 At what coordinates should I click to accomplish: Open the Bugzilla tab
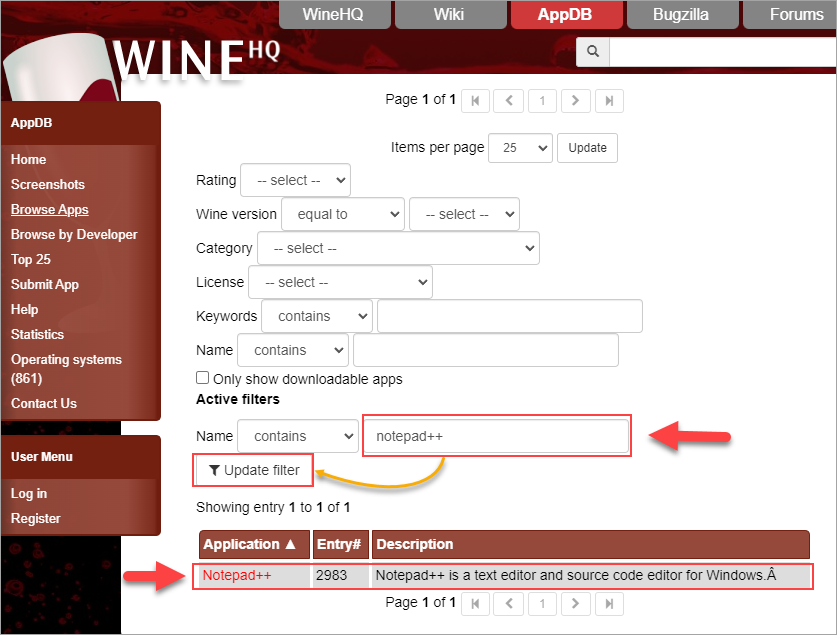[682, 14]
